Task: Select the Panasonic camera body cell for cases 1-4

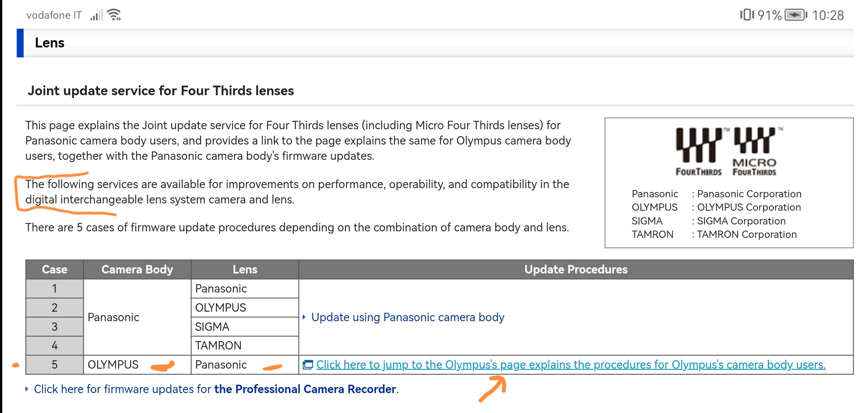Action: (137, 317)
